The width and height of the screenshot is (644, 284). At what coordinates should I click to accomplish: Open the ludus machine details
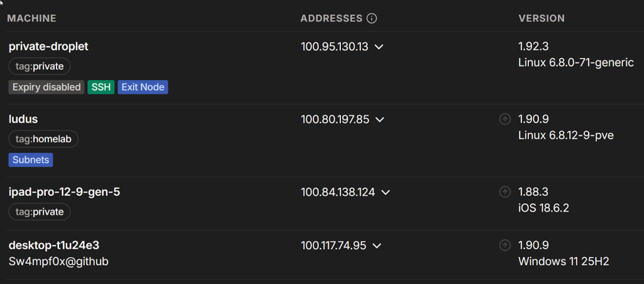click(24, 119)
